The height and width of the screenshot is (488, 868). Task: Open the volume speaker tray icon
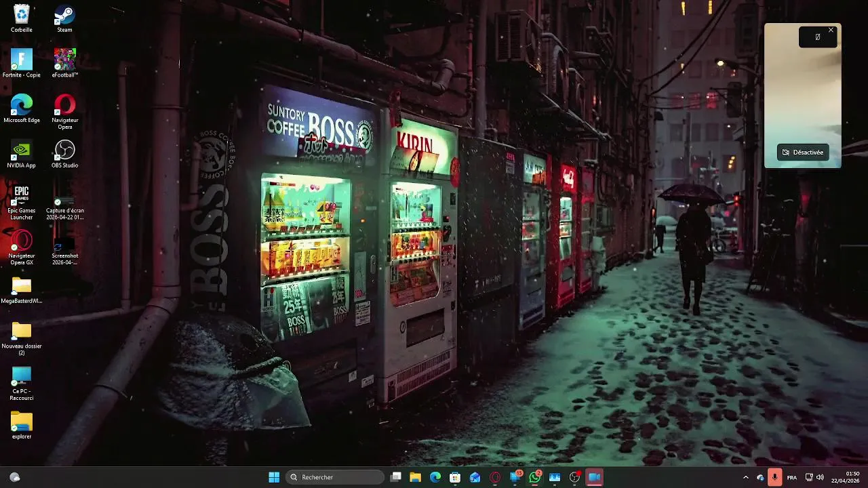coord(820,477)
